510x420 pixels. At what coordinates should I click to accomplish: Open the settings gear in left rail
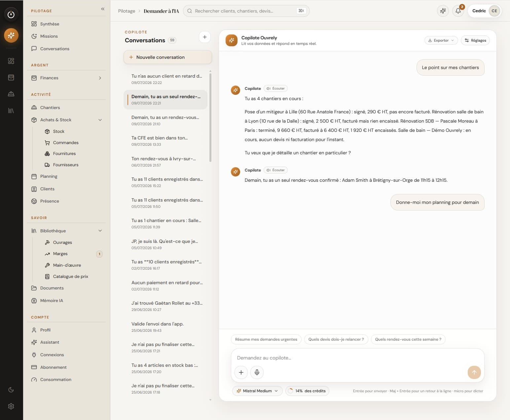click(11, 406)
